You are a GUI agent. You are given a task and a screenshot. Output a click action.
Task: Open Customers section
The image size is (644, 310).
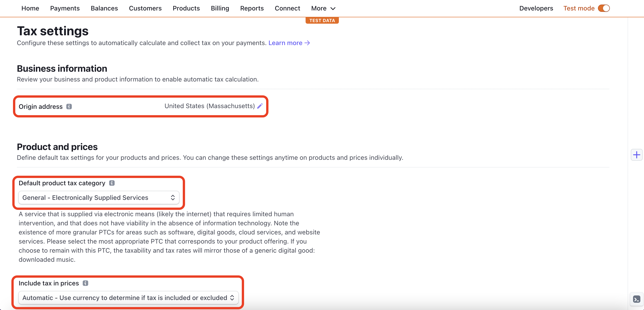pyautogui.click(x=145, y=8)
